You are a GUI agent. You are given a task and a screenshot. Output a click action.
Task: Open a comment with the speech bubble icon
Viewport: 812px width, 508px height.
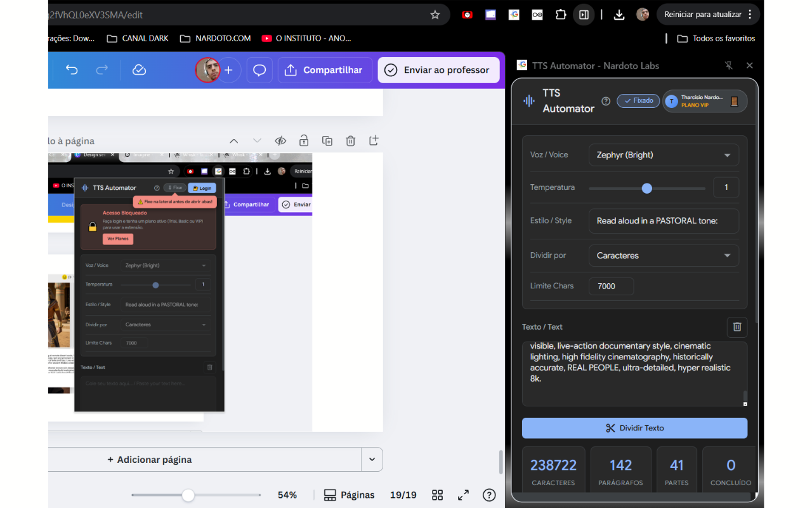pyautogui.click(x=259, y=70)
